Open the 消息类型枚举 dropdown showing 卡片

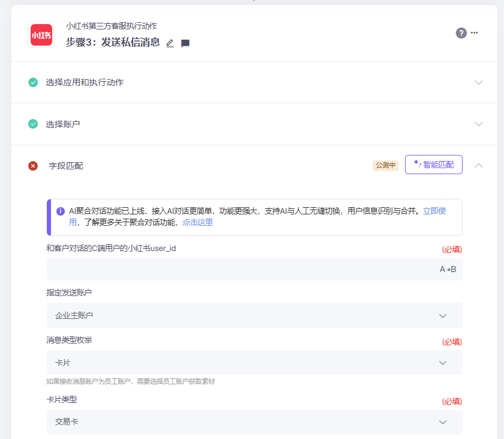tap(254, 363)
